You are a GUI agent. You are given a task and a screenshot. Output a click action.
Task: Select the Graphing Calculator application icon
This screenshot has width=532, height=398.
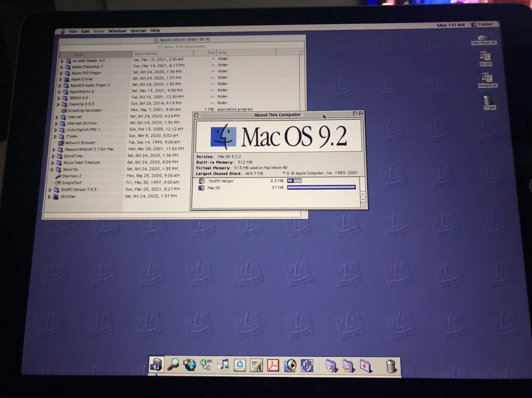pyautogui.click(x=64, y=111)
